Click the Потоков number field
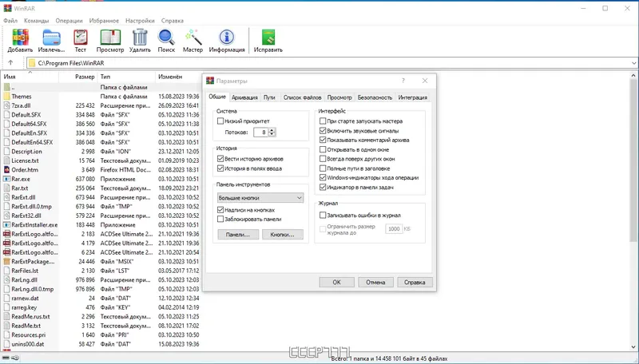This screenshot has height=364, width=639. click(261, 132)
